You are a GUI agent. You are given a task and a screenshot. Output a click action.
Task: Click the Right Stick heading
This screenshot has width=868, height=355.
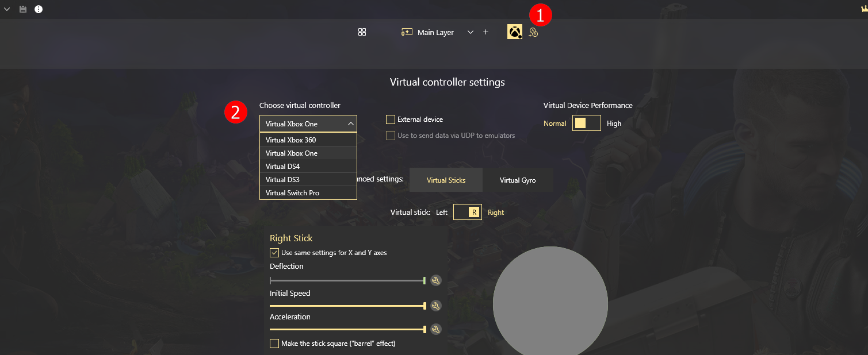point(291,238)
